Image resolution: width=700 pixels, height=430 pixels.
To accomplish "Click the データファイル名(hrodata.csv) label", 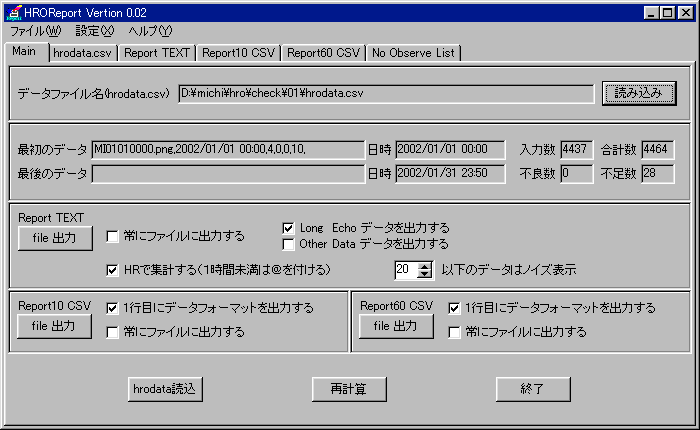I will point(94,94).
